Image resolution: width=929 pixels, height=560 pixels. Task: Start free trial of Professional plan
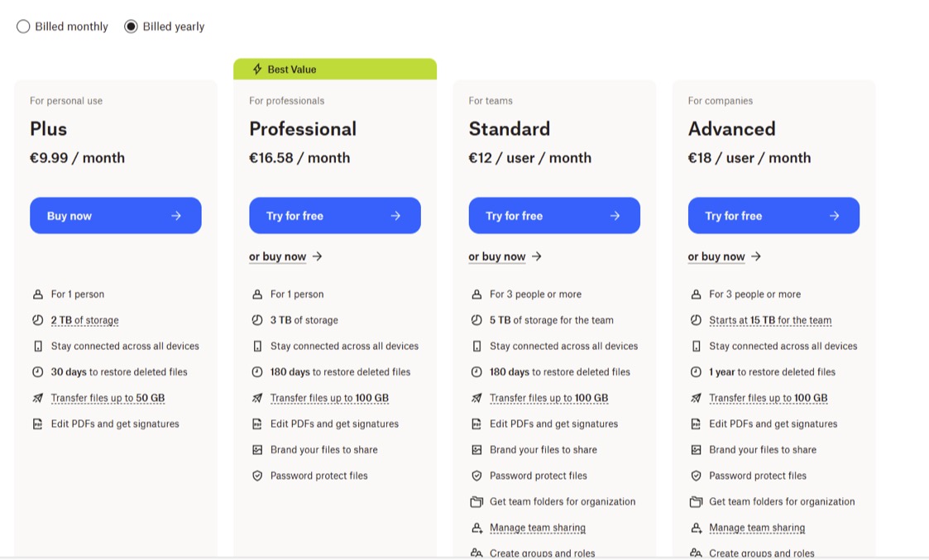pyautogui.click(x=334, y=216)
